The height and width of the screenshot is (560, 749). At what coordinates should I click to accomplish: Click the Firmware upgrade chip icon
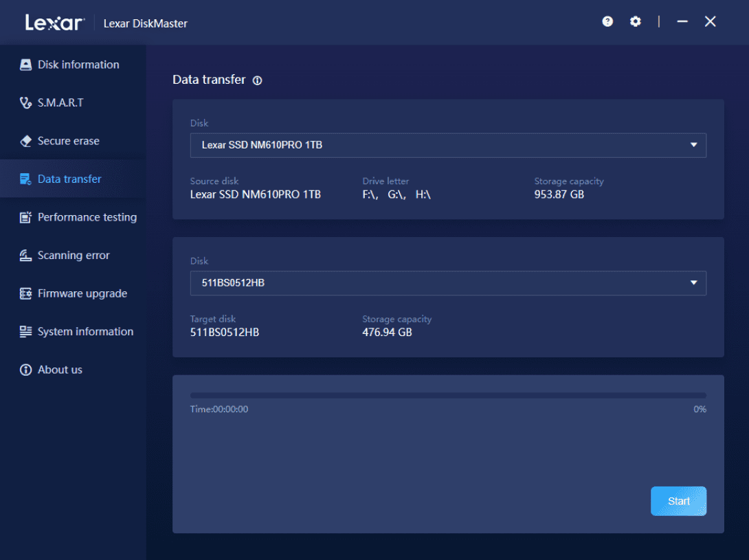[26, 293]
